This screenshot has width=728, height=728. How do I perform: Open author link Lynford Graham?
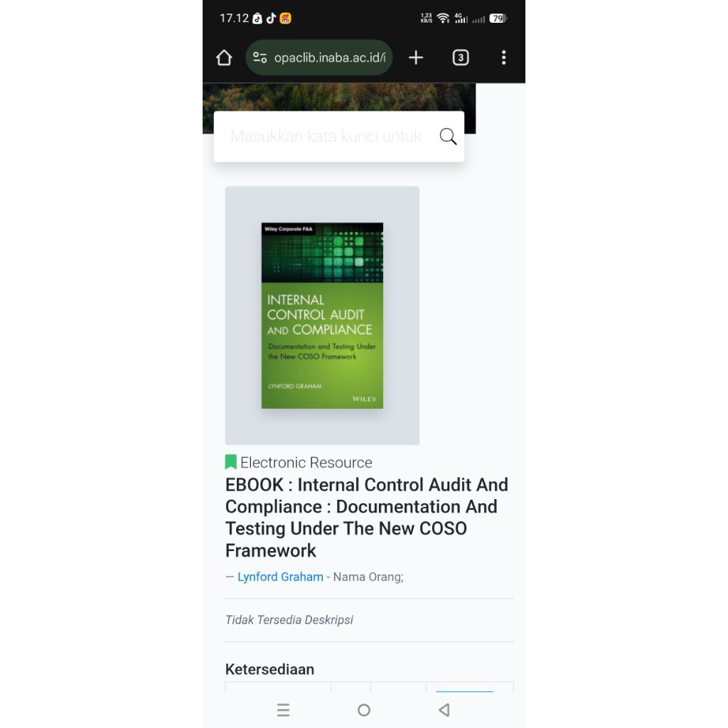click(280, 577)
